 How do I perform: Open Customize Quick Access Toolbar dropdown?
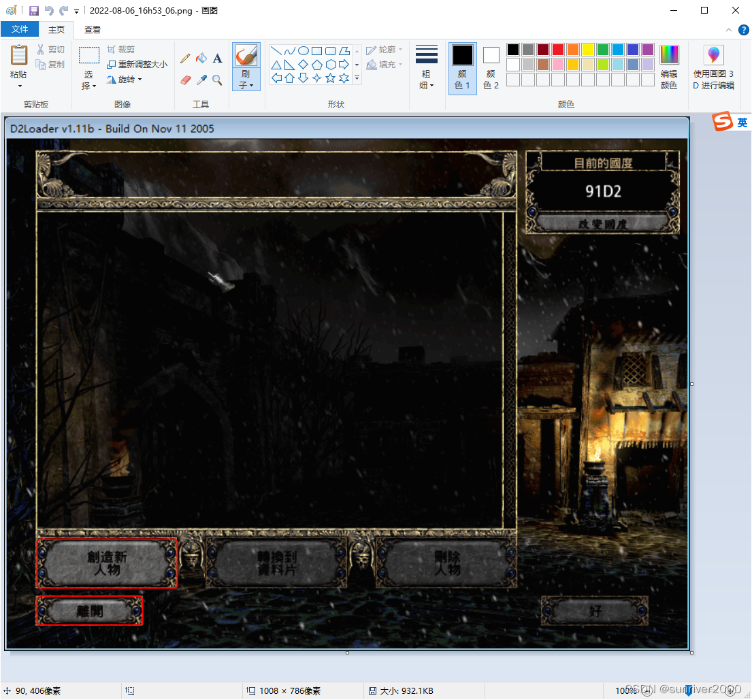[x=76, y=11]
